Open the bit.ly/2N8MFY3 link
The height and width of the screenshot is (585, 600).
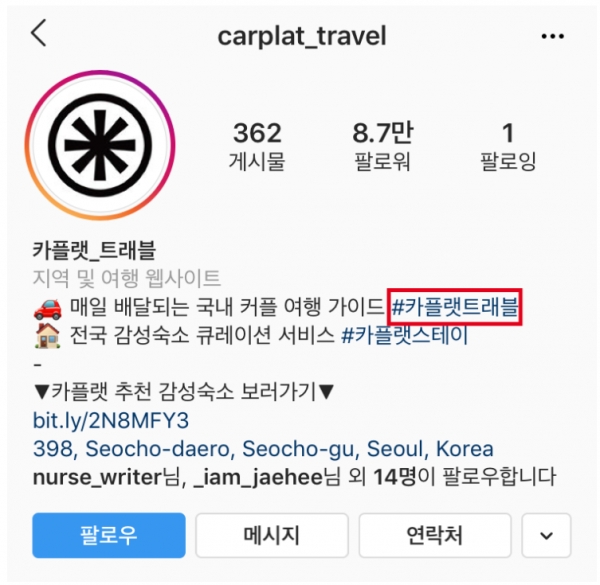click(111, 420)
